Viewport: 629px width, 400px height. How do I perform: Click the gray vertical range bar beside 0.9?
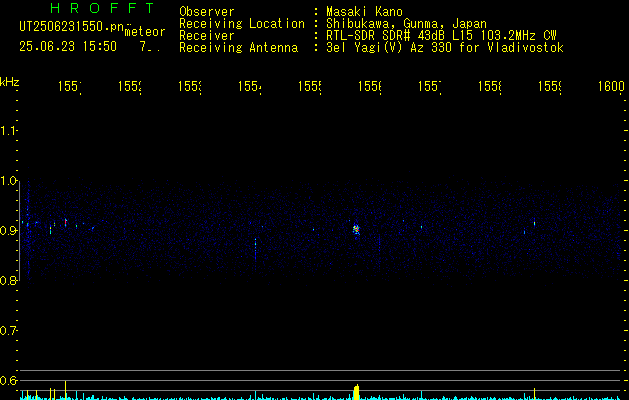point(20,230)
